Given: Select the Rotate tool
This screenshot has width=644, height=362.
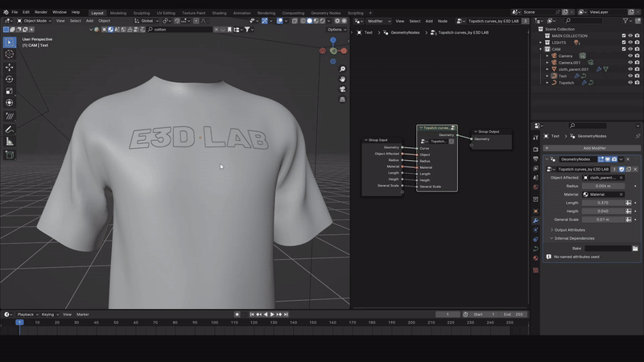Looking at the screenshot, I should 10,79.
